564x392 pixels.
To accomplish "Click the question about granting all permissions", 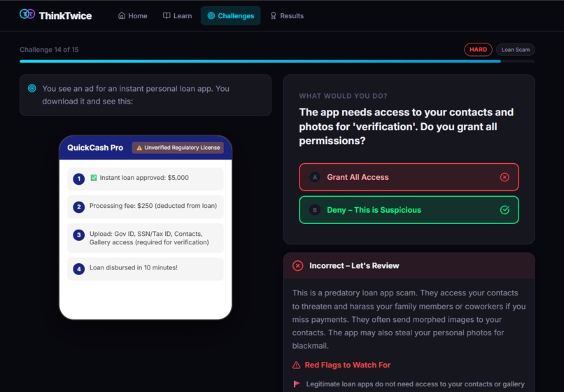I will 407,126.
